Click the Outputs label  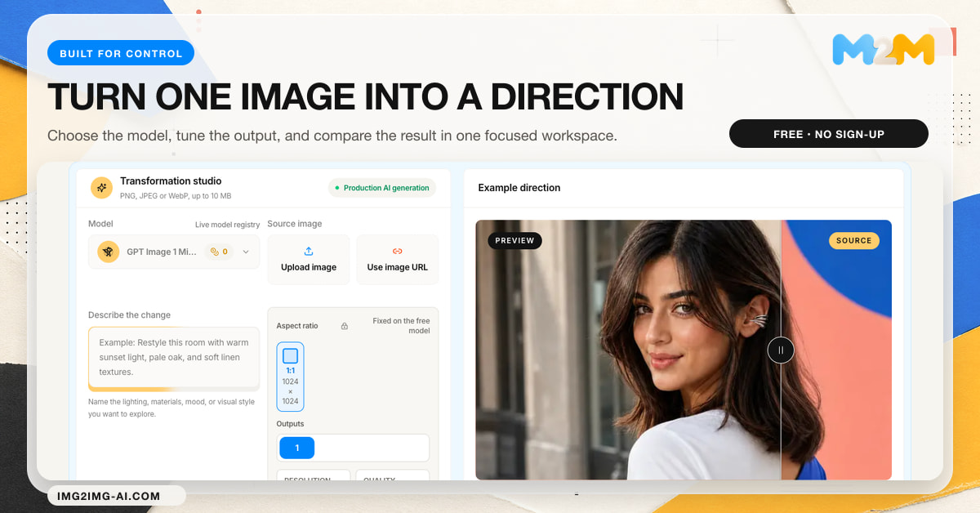click(x=290, y=424)
